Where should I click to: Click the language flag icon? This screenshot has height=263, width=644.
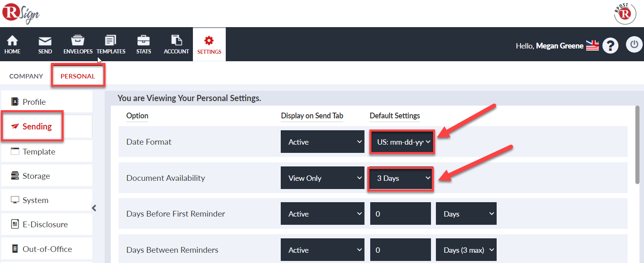(592, 46)
